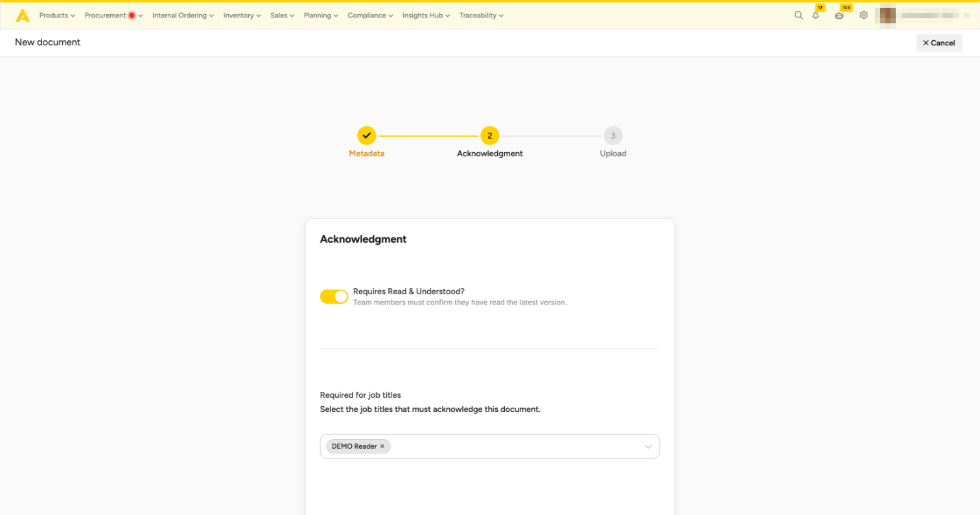The width and height of the screenshot is (980, 515).
Task: Click the yellow app logo icon
Action: [23, 16]
